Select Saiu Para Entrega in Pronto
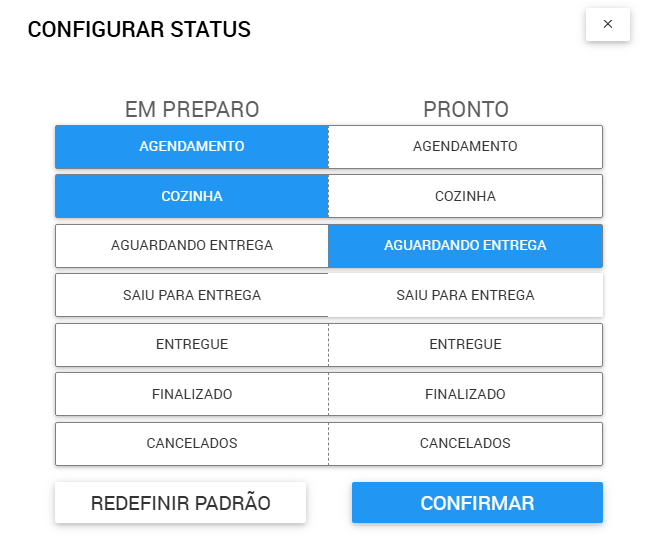This screenshot has height=548, width=648. coord(465,295)
